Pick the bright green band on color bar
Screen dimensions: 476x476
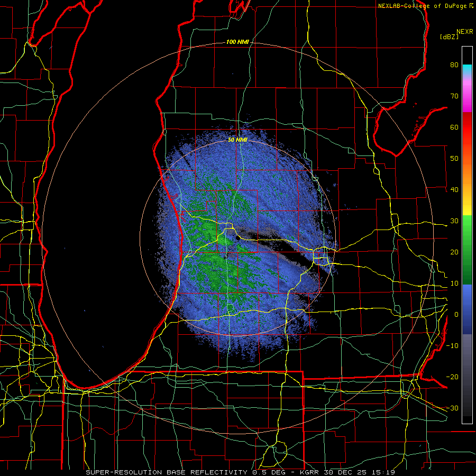pos(467,227)
